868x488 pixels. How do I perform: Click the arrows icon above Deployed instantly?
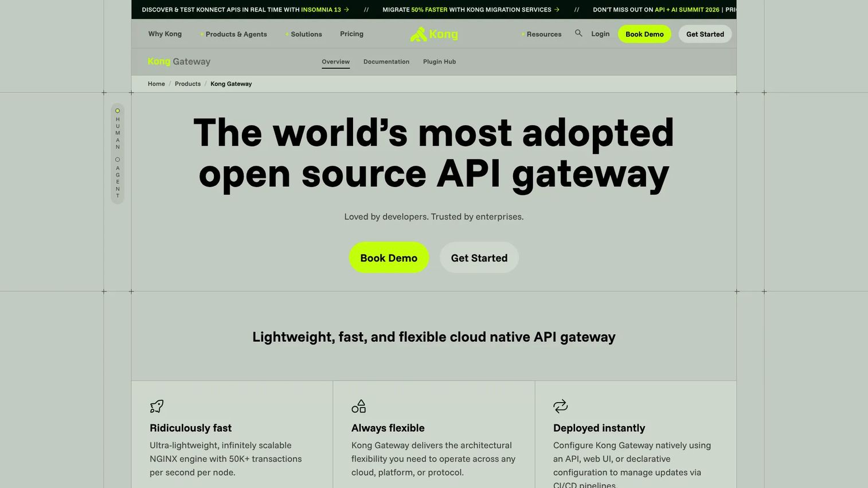[x=560, y=406]
